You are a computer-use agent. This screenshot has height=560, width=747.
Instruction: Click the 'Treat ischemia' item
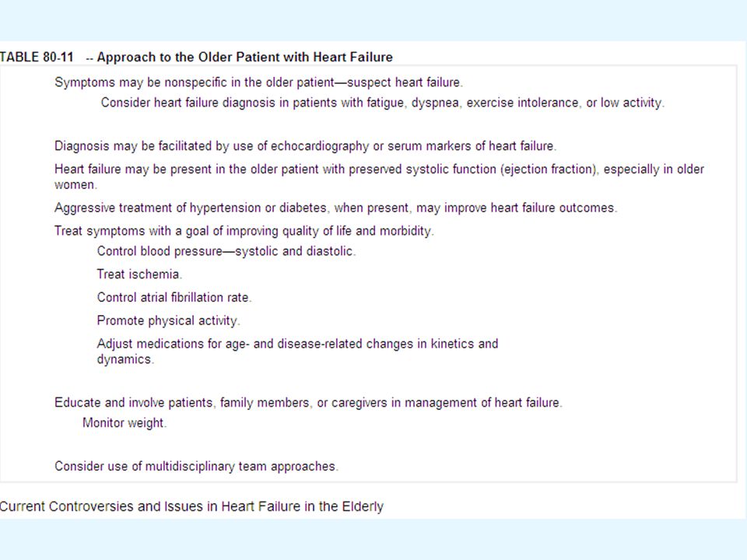point(139,275)
